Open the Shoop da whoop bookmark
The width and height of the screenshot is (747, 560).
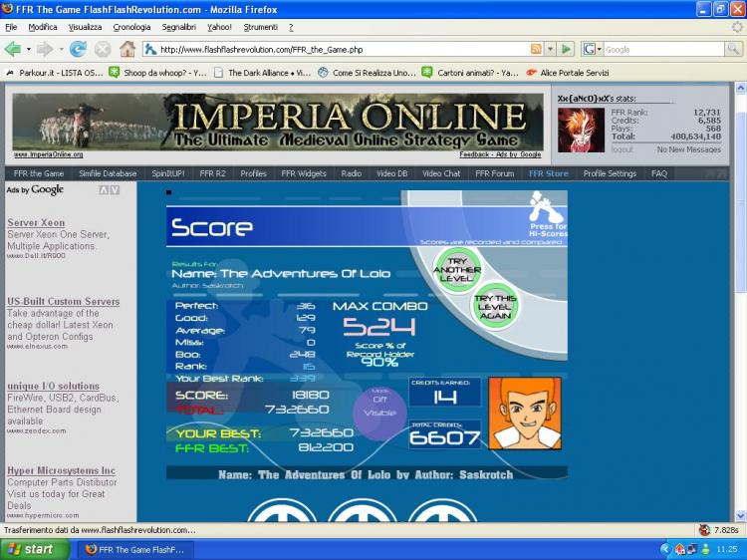tap(158, 73)
